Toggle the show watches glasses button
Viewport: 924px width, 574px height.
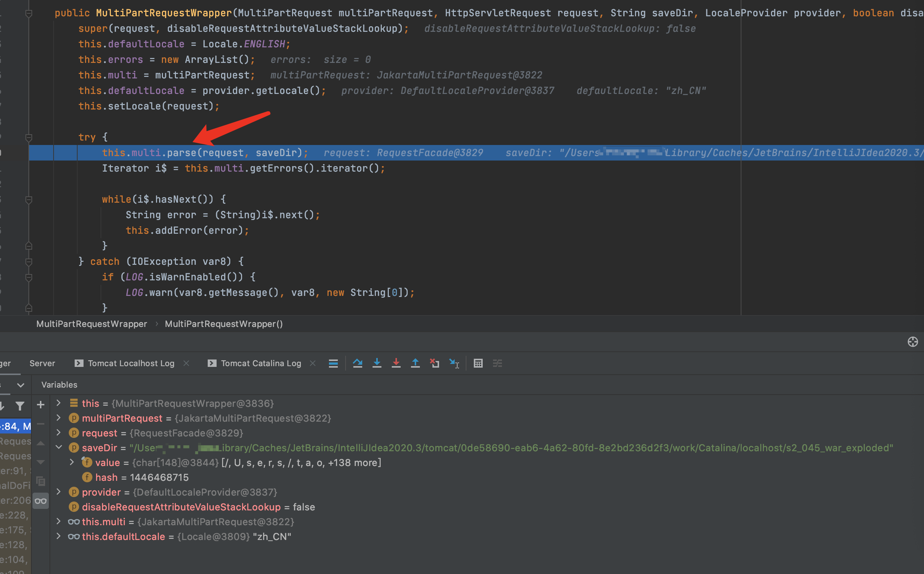click(x=41, y=501)
